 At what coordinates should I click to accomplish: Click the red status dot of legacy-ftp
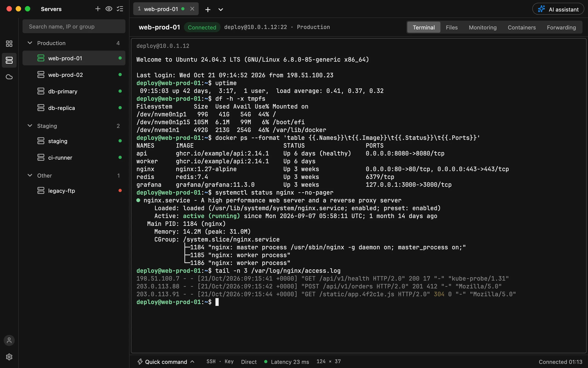(x=120, y=190)
